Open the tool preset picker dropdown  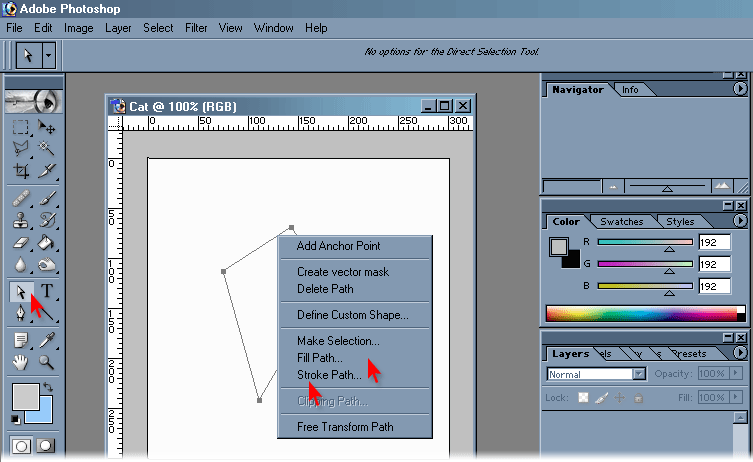coord(48,55)
